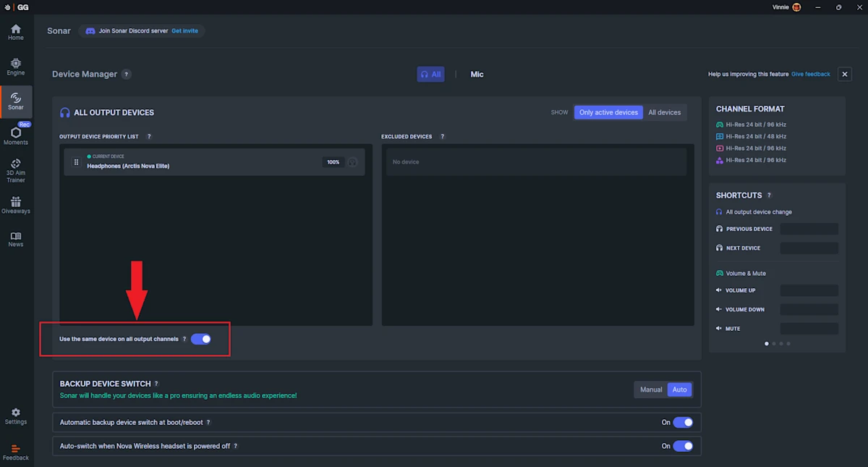Disable using the same device on all output channels

click(x=200, y=339)
